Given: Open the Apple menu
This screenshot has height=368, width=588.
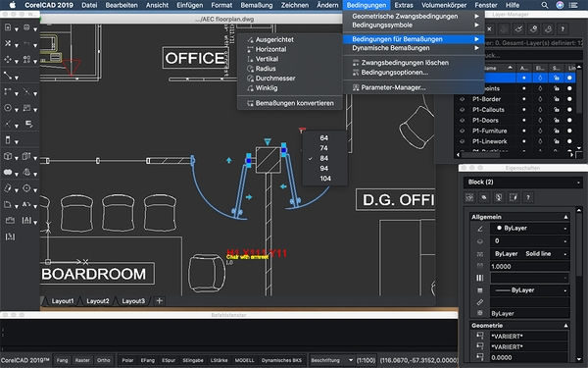Looking at the screenshot, I should (x=13, y=5).
